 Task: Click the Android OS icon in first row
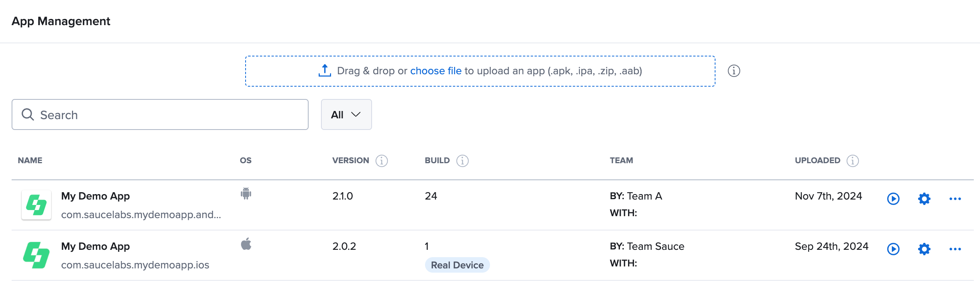[246, 193]
